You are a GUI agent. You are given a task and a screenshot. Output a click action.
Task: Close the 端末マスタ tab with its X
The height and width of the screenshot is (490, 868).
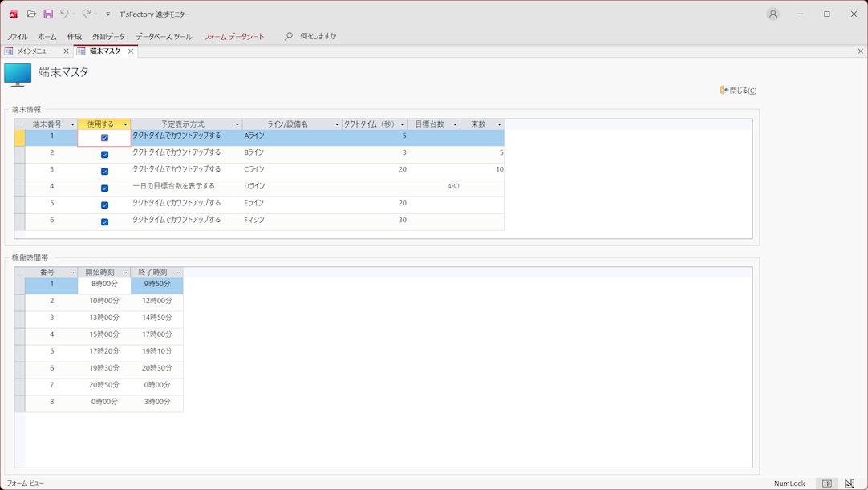[131, 51]
